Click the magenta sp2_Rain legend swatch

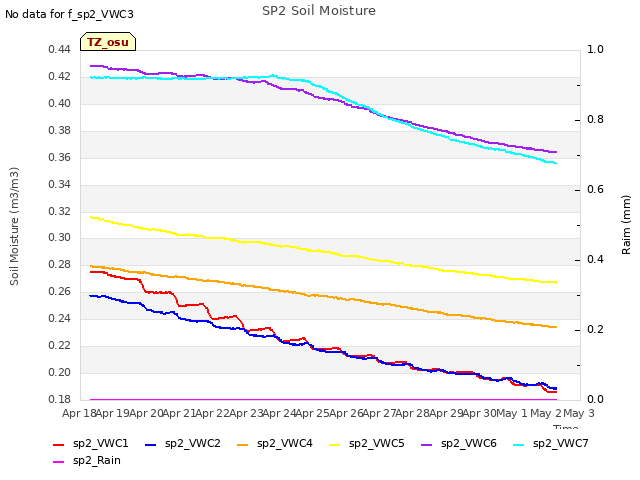pos(59,462)
